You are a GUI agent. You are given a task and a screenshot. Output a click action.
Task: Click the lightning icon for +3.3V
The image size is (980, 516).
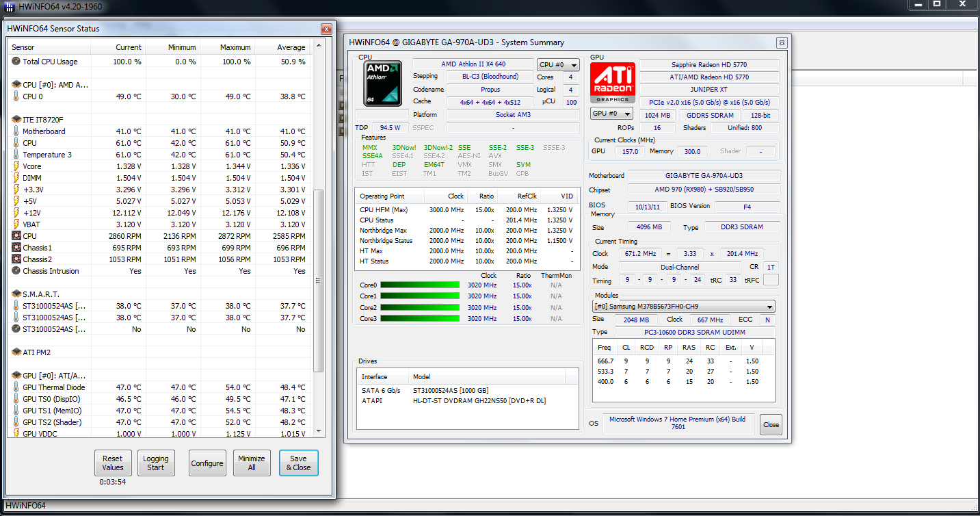(x=16, y=190)
